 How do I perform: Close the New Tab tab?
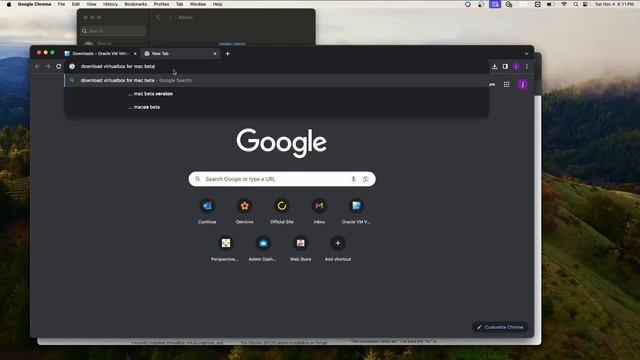point(215,53)
